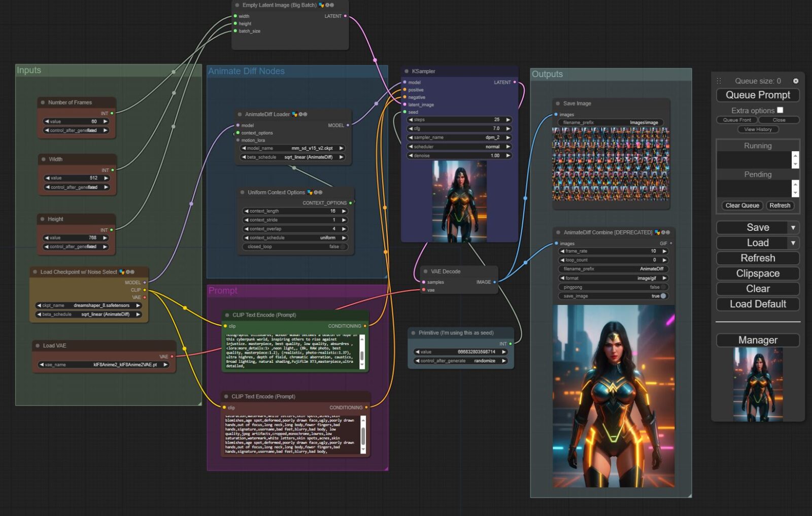Click the left arrow to decrease frame_rate
Viewport: 812px width, 516px height.
click(x=562, y=251)
